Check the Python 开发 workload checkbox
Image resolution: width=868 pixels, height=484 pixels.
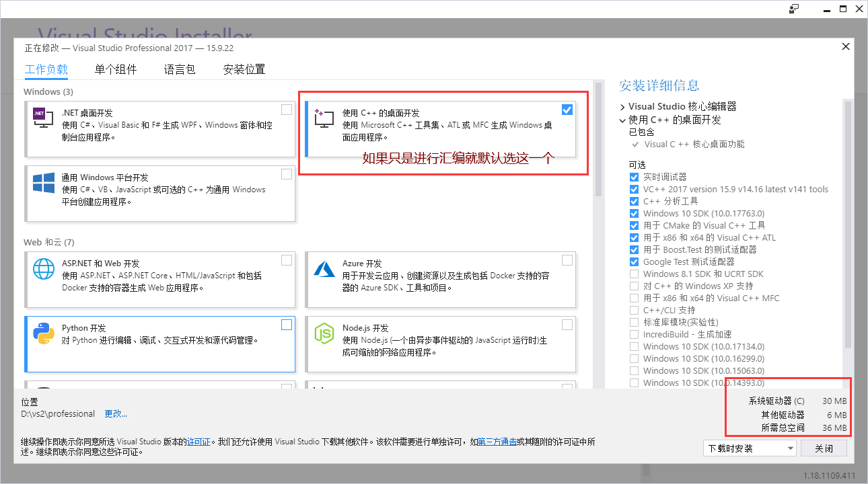pyautogui.click(x=287, y=325)
